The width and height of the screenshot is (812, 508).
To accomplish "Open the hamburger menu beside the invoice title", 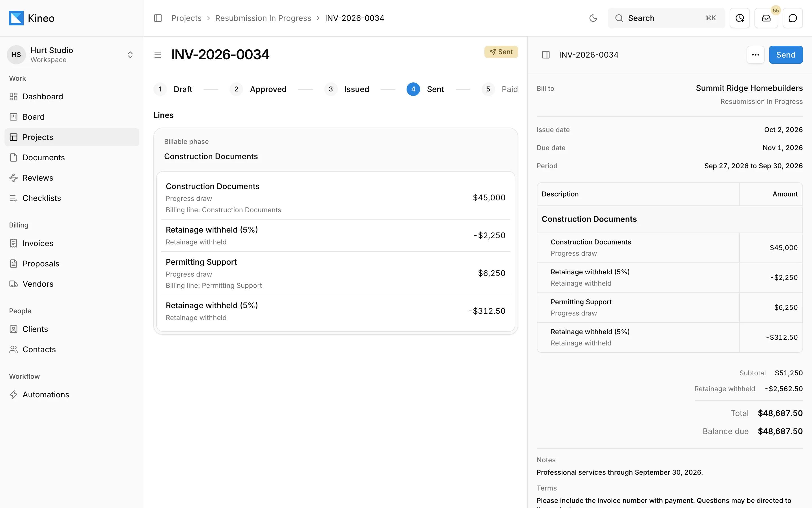I will click(x=158, y=55).
